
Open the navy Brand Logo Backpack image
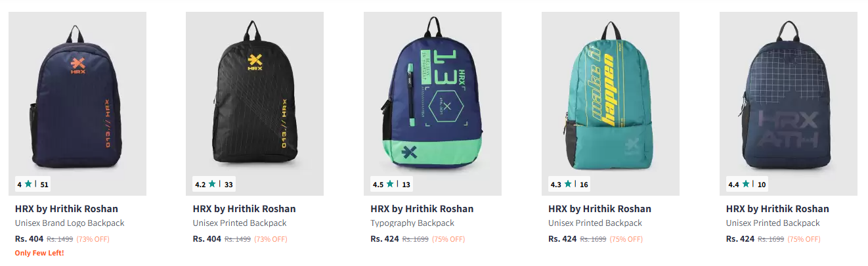(77, 104)
